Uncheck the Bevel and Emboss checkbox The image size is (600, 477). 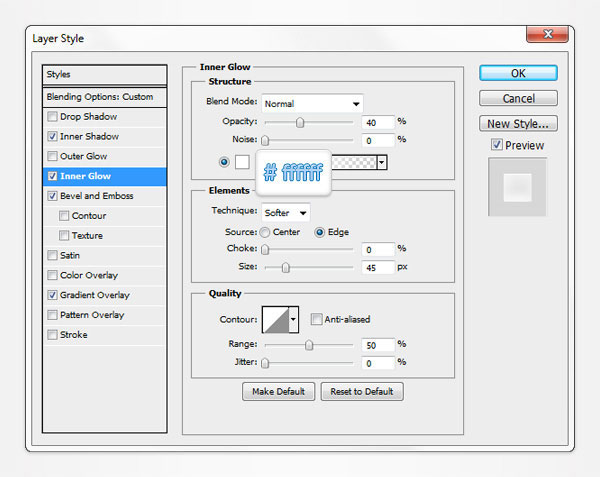point(52,196)
